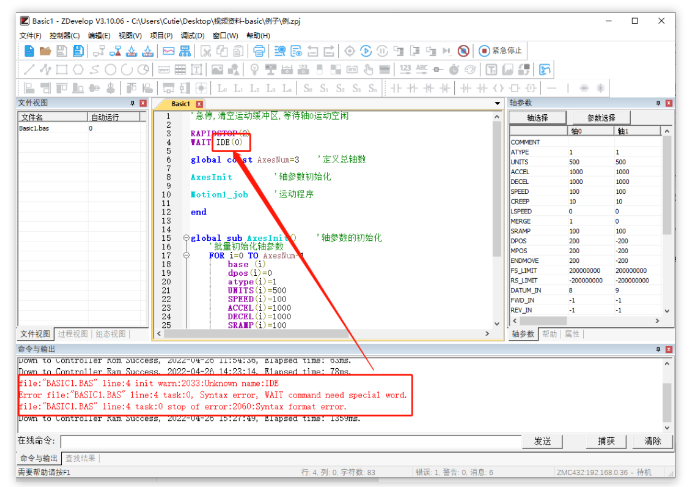Select the circle drawing tool
Viewport: 689px width, 487px height.
click(x=110, y=69)
